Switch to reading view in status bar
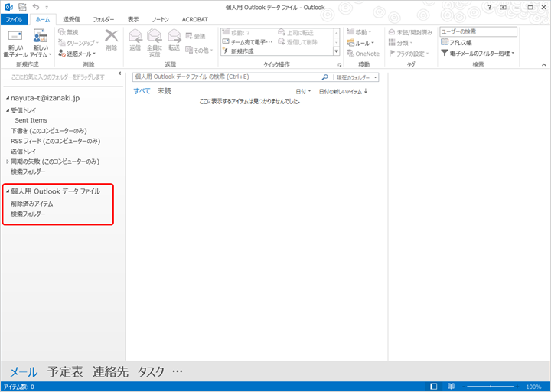This screenshot has height=392, width=551. pos(452,387)
